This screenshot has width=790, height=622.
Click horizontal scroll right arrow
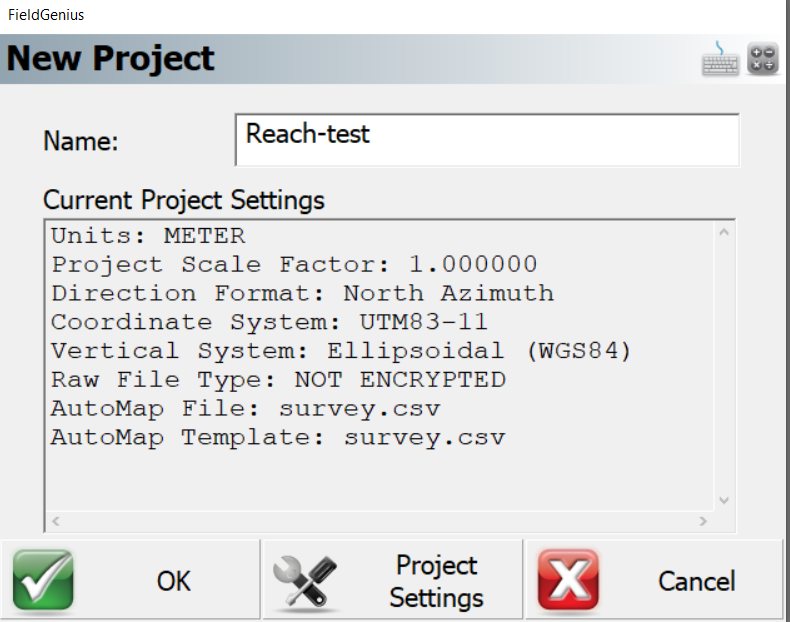pos(703,521)
